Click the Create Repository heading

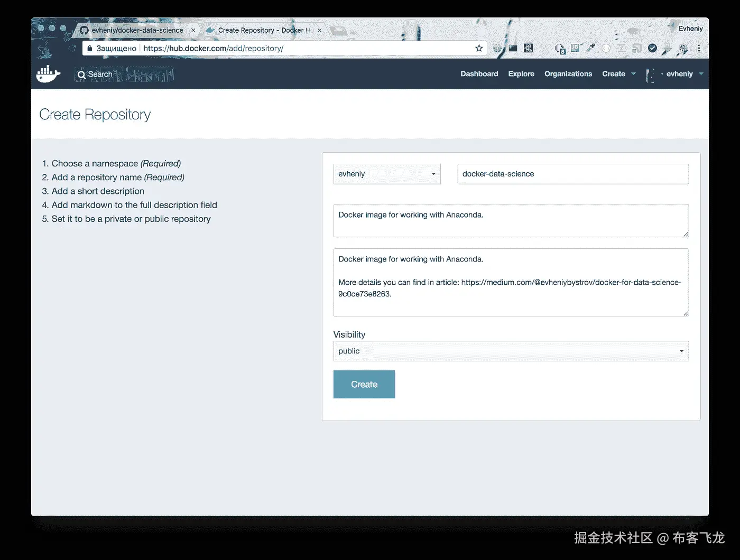[95, 115]
